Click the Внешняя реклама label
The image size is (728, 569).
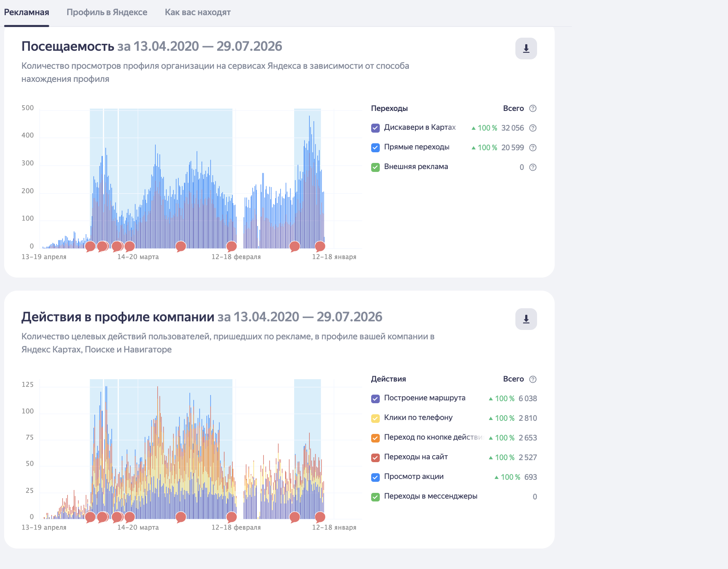point(416,167)
